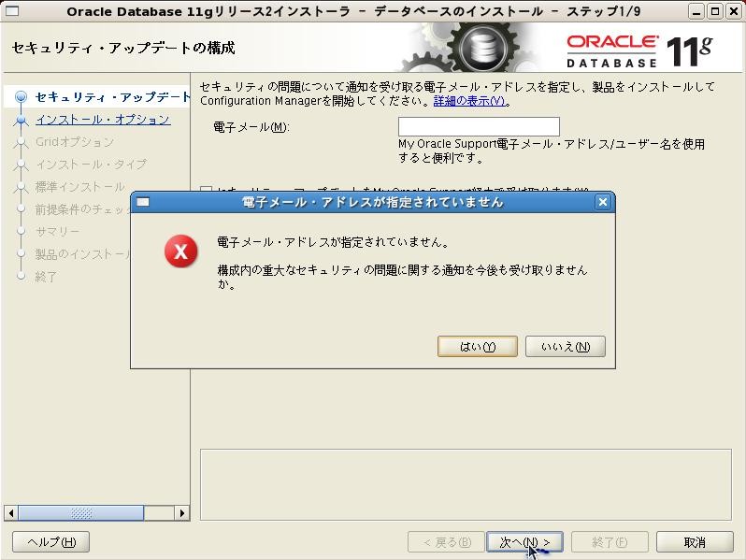This screenshot has width=746, height=560.
Task: Click セキュリティ・アップデートの構成 heading
Action: (x=123, y=48)
